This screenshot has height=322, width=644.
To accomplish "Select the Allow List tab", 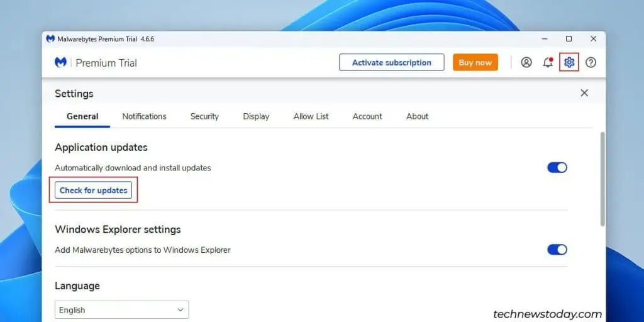I will [x=311, y=116].
